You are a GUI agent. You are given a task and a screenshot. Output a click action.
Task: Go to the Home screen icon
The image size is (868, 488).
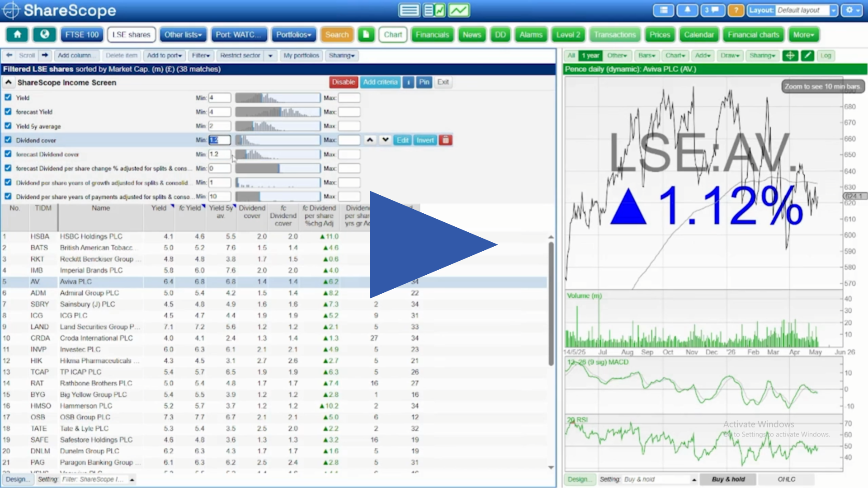point(17,34)
